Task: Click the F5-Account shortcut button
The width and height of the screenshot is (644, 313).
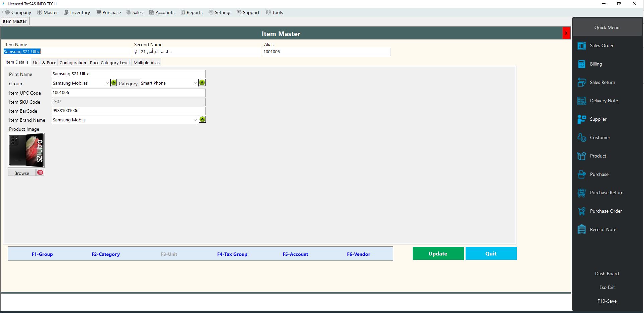Action: pos(295,254)
